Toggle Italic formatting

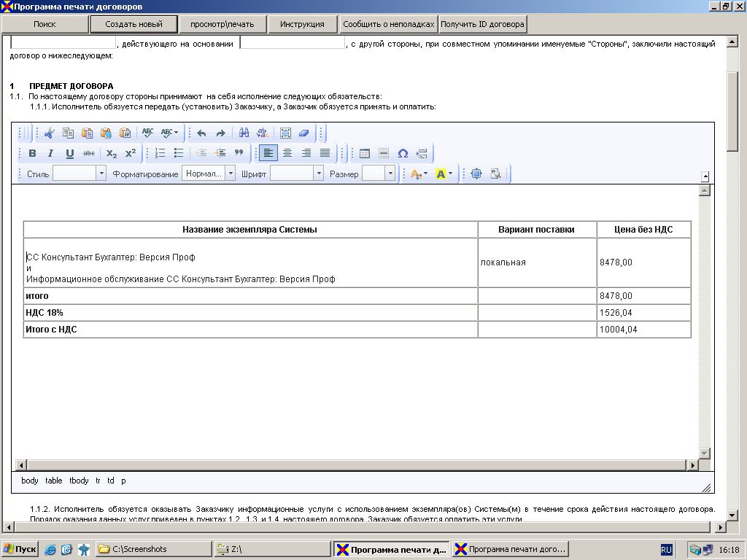coord(50,153)
